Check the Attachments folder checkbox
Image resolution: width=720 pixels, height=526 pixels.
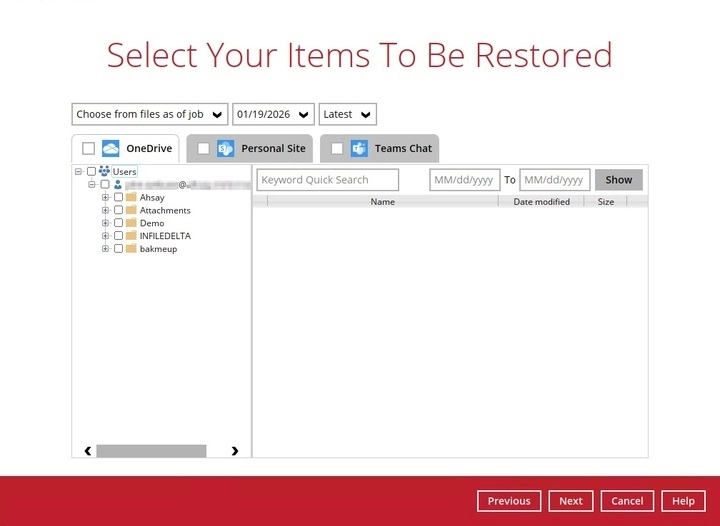[x=118, y=210]
